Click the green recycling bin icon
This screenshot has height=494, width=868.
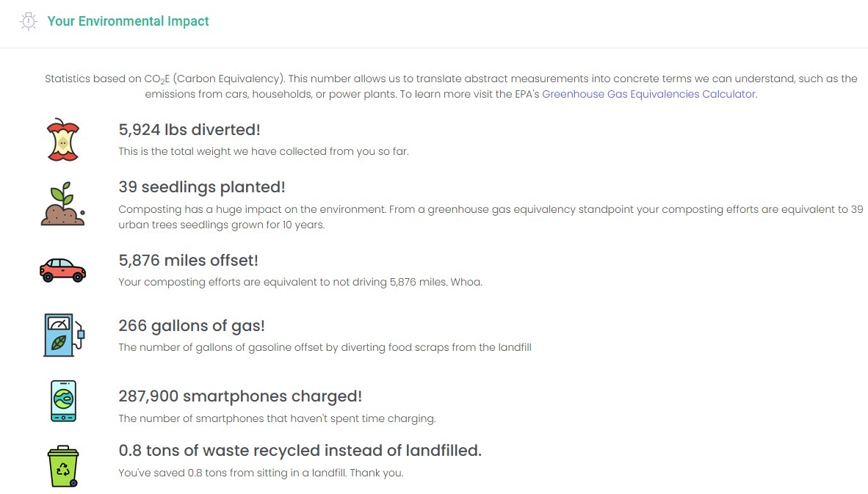pyautogui.click(x=63, y=465)
